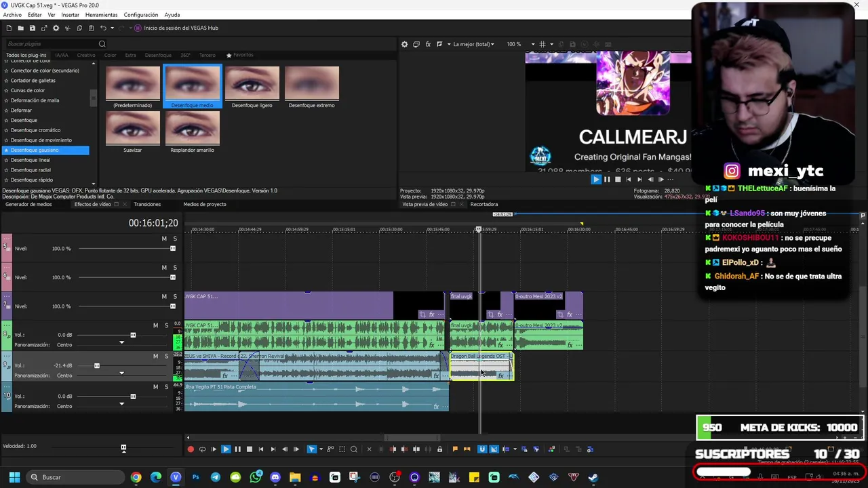Filter plugins by Desenfoque category

tap(158, 55)
